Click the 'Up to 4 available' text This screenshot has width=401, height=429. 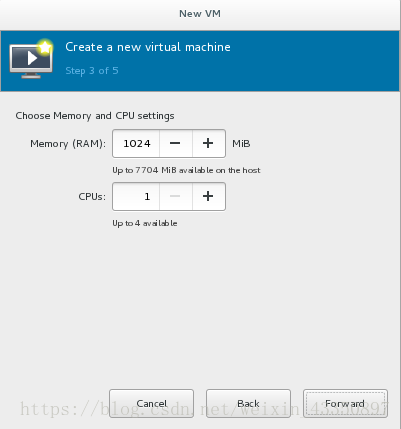coord(145,223)
